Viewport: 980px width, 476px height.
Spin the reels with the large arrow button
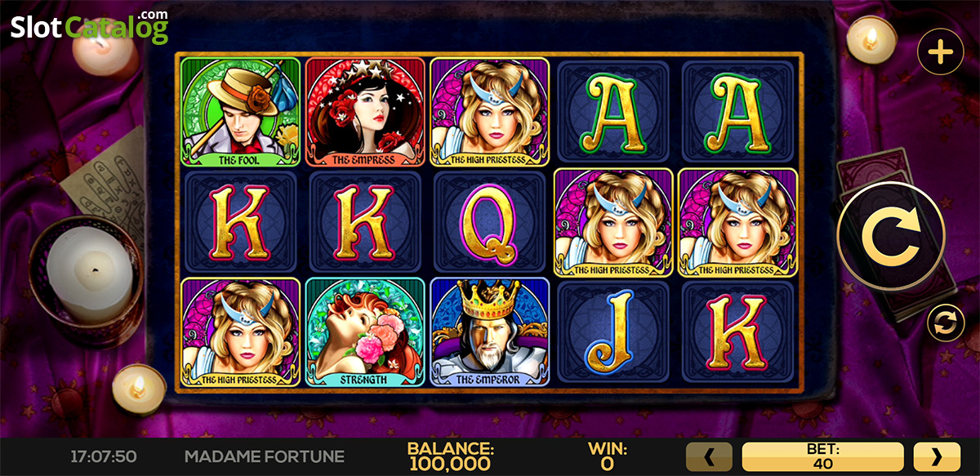point(890,236)
